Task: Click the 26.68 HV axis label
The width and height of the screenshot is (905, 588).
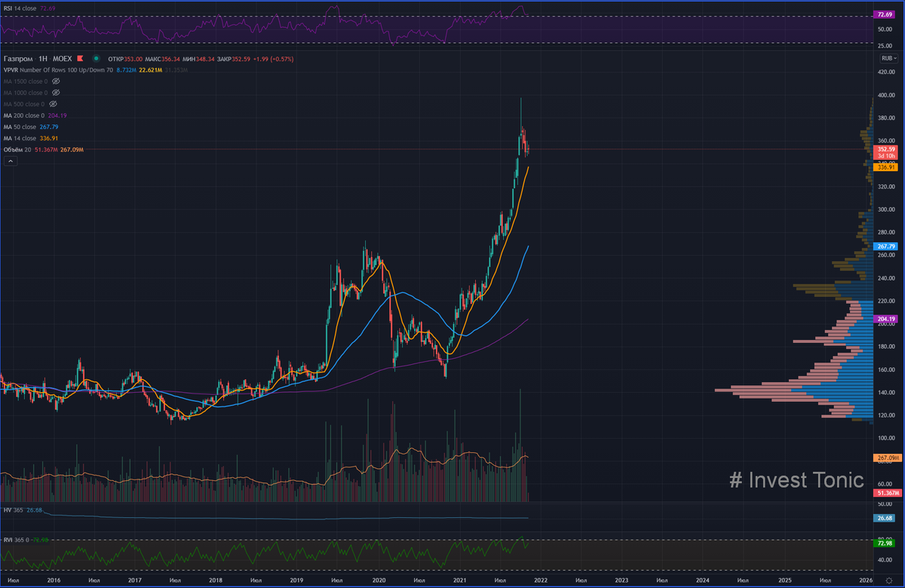Action: [885, 518]
